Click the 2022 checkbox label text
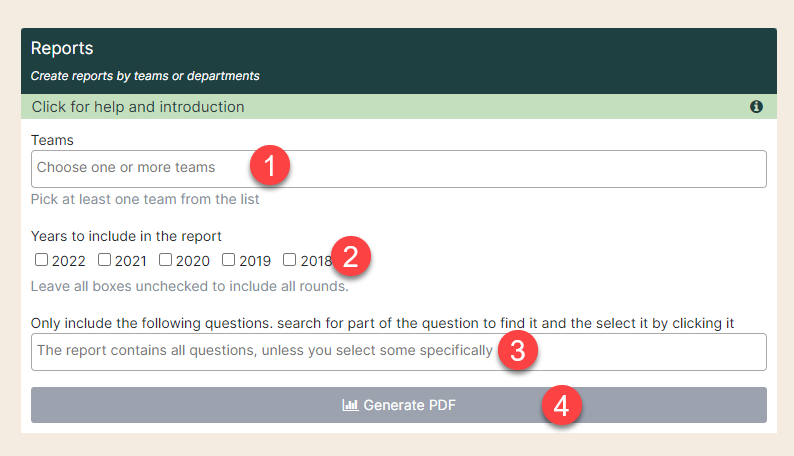Screen dimensions: 794x456 pyautogui.click(x=68, y=261)
